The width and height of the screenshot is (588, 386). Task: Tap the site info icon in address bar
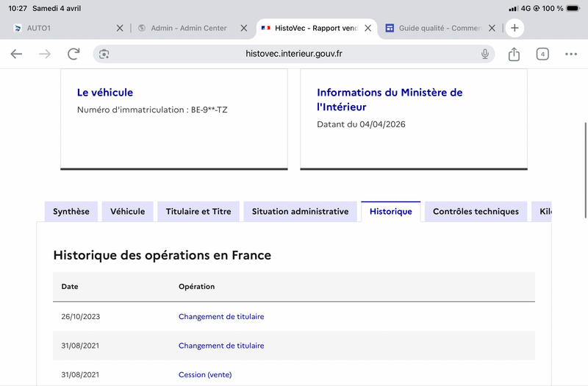(x=104, y=54)
